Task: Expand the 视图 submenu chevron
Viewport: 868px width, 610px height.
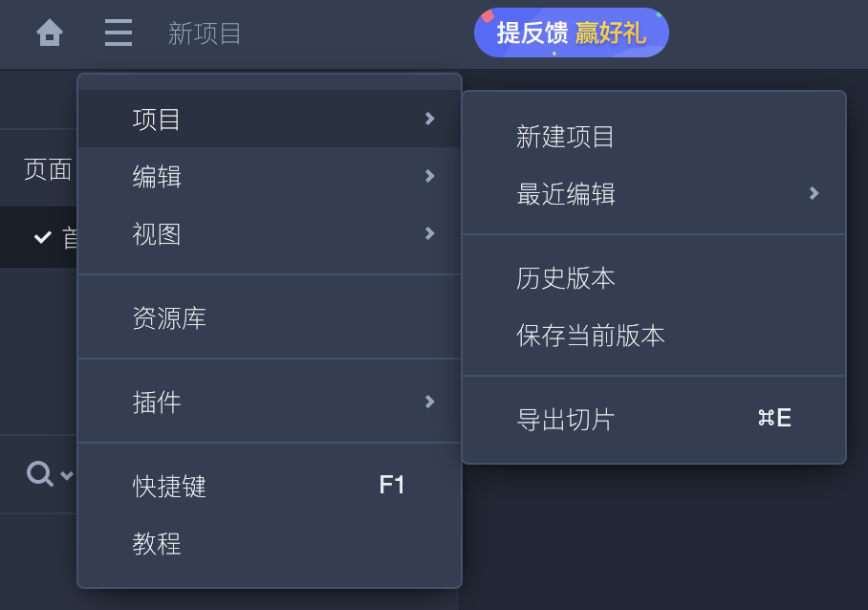Action: (x=429, y=233)
